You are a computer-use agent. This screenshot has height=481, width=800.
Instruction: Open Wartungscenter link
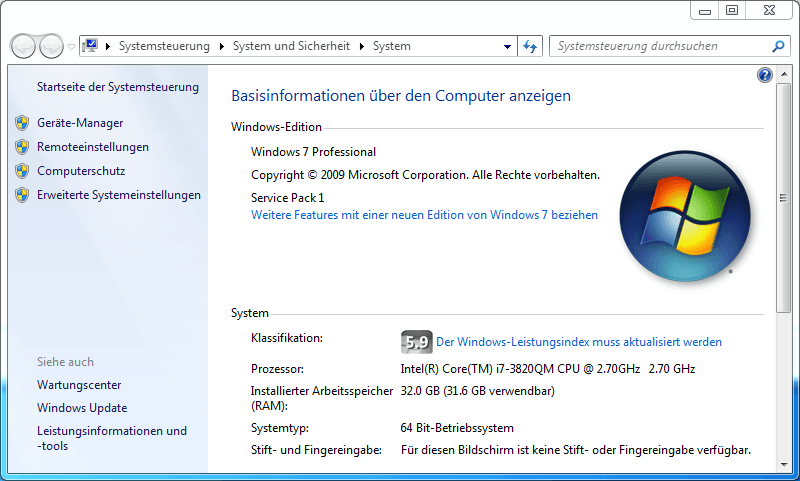(x=79, y=385)
